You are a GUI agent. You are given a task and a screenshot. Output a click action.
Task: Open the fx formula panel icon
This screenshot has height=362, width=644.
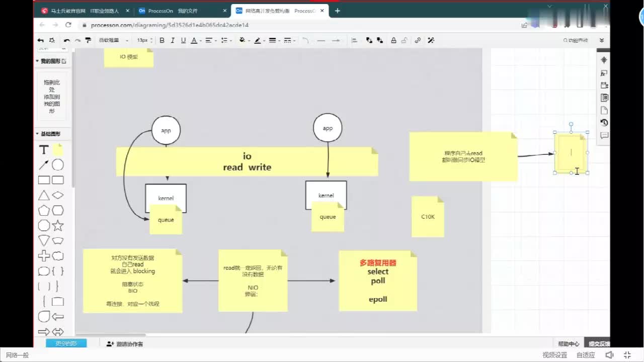pos(604,73)
